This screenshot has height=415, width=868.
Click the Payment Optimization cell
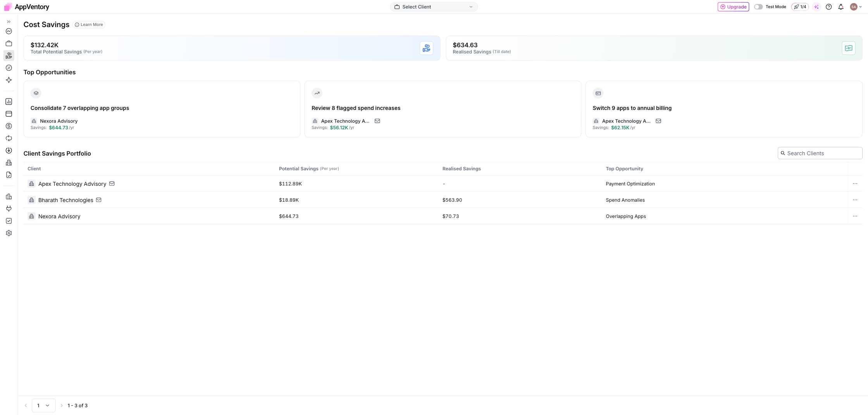coord(630,184)
